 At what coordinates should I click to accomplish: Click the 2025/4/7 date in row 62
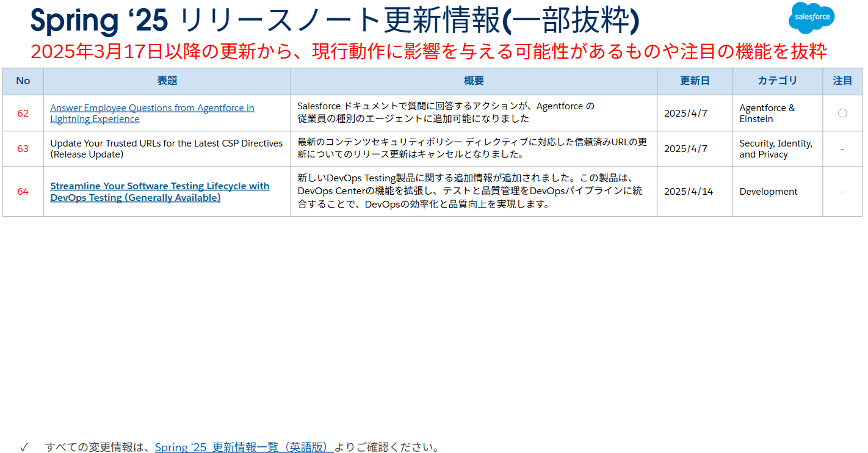click(685, 113)
